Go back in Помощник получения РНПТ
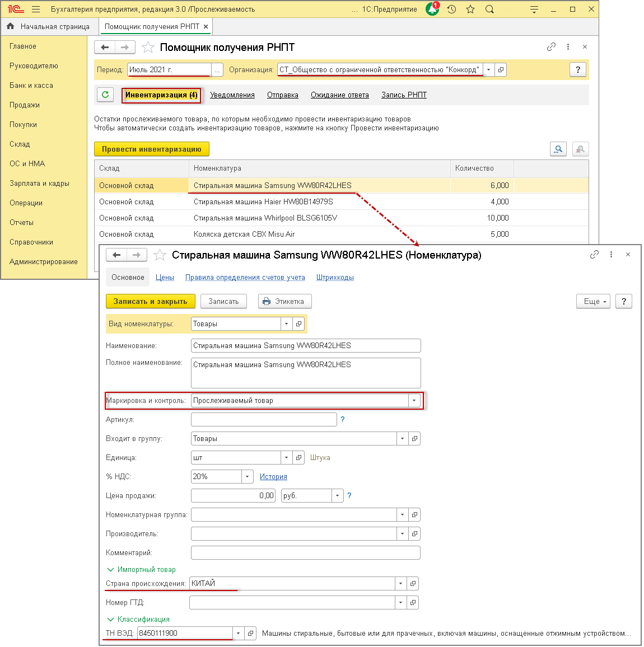Viewport: 644px width, 647px height. (105, 48)
